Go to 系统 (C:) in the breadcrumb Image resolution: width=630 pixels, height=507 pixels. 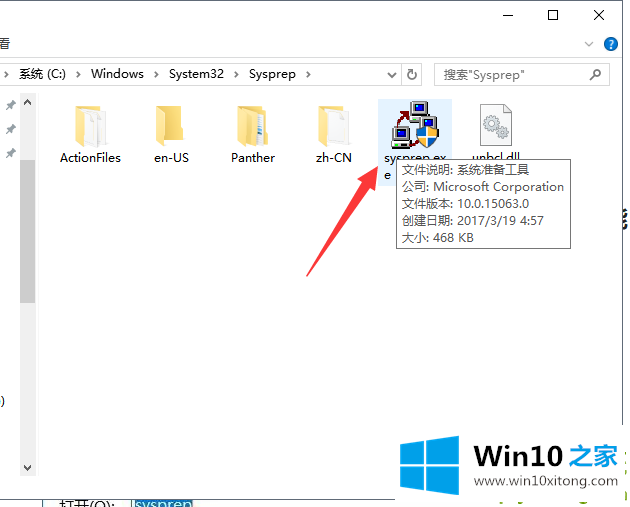(43, 74)
